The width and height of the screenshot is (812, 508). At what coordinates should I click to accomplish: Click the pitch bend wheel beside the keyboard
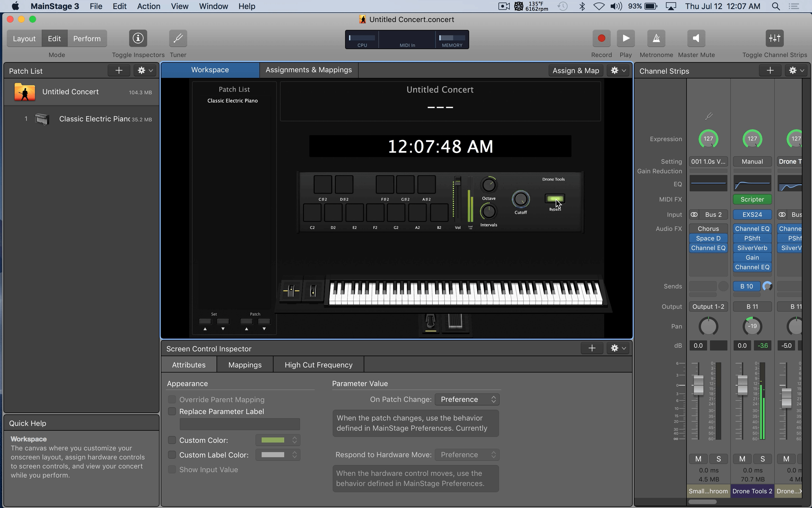coord(291,290)
